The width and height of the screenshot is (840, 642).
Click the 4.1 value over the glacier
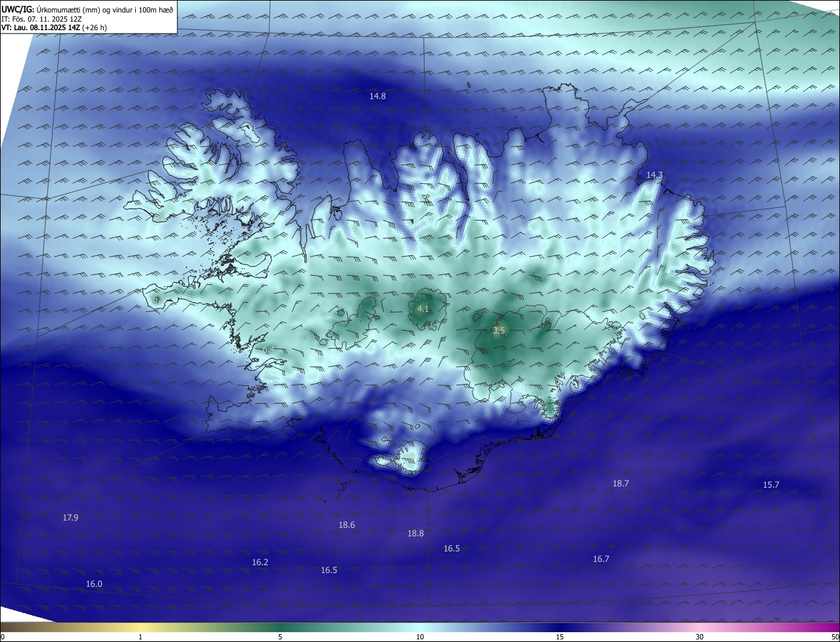tap(423, 309)
